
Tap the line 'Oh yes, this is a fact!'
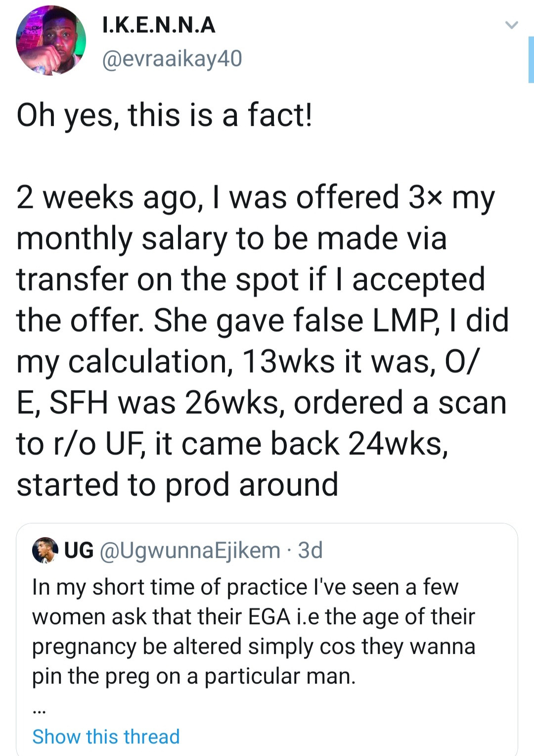(x=164, y=115)
